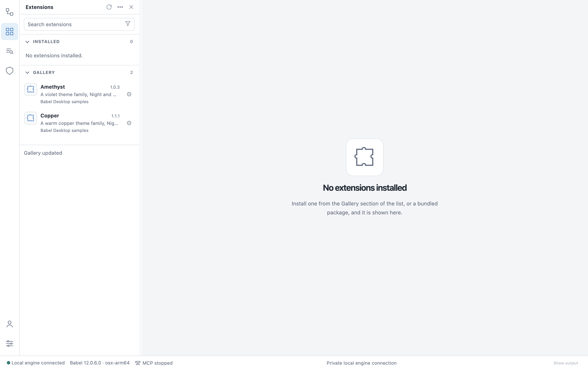Open the gear menu for Amethyst

point(129,94)
